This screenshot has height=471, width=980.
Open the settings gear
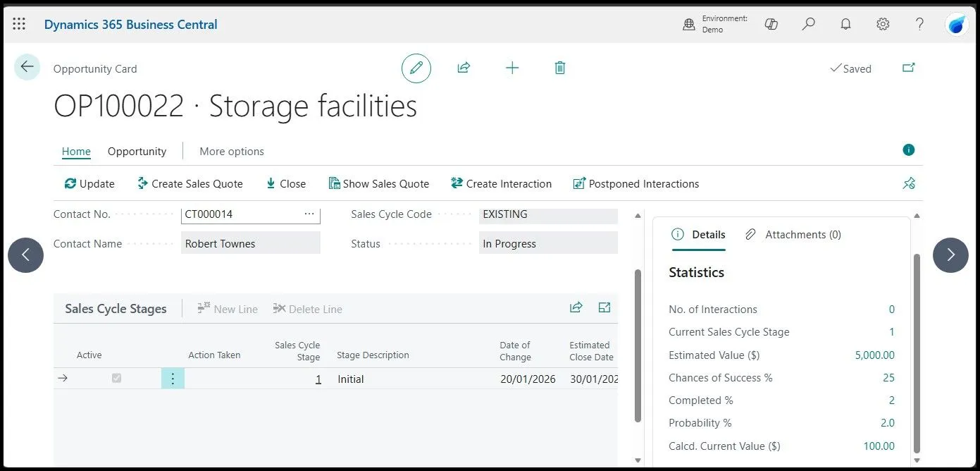click(883, 24)
